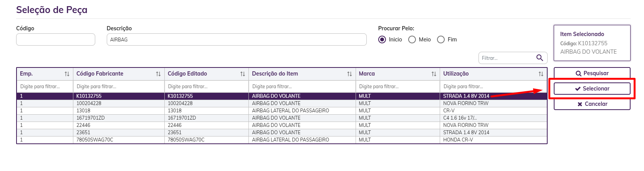Focus the Marca column filter box
Screen dimensions: 644x171
pyautogui.click(x=397, y=87)
